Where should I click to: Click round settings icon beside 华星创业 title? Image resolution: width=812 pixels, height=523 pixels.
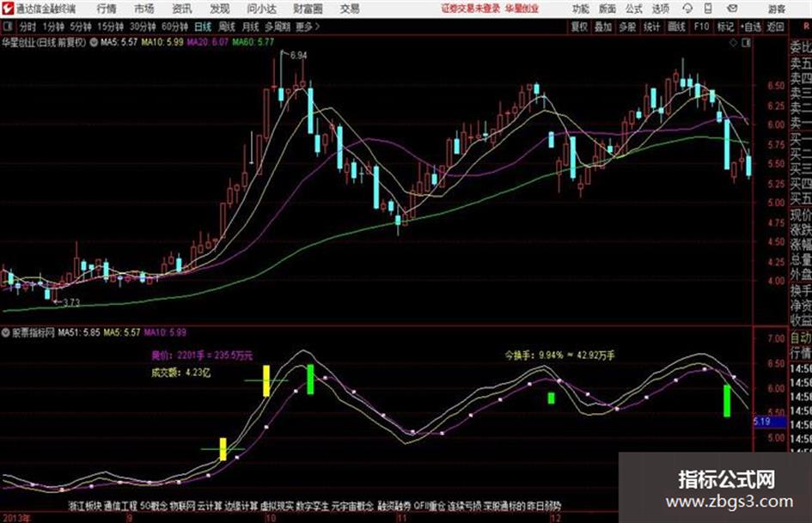coord(94,42)
